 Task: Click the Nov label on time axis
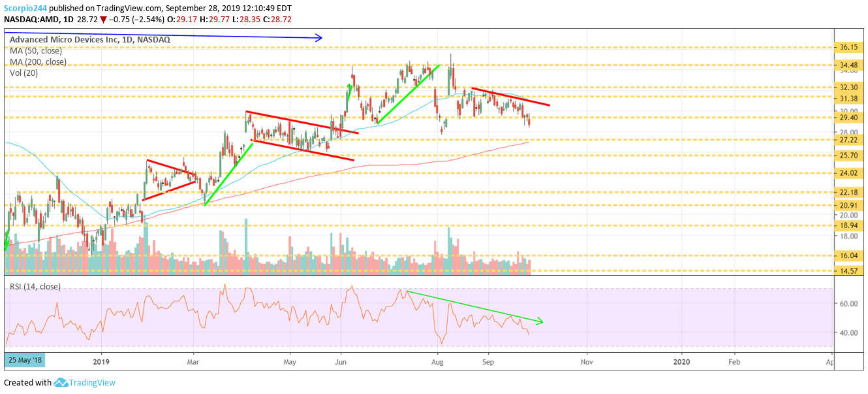click(587, 361)
